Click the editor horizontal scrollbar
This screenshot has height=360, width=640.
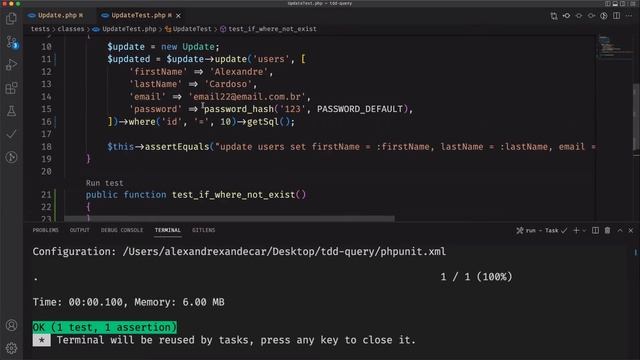click(229, 219)
